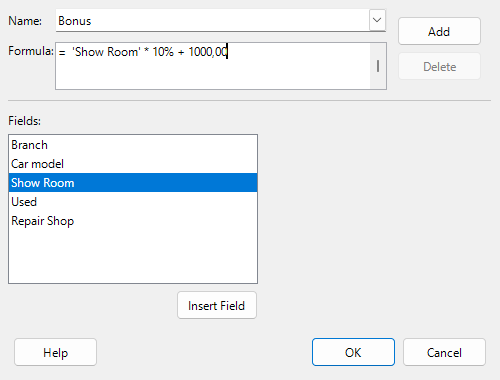The width and height of the screenshot is (500, 380).
Task: Place cursor in the Formula text box
Action: 213,66
